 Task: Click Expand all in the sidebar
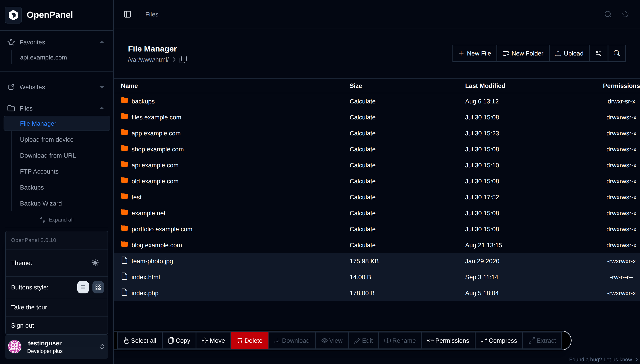tap(57, 220)
